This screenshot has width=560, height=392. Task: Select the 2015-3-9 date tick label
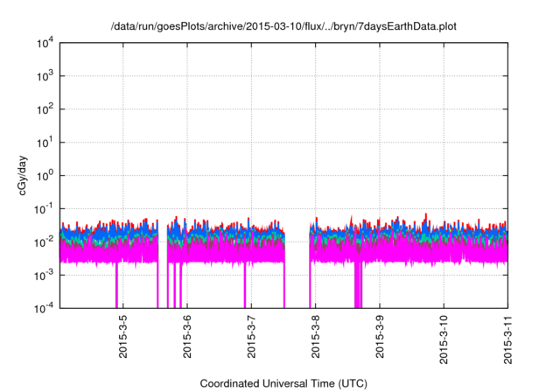[379, 337]
